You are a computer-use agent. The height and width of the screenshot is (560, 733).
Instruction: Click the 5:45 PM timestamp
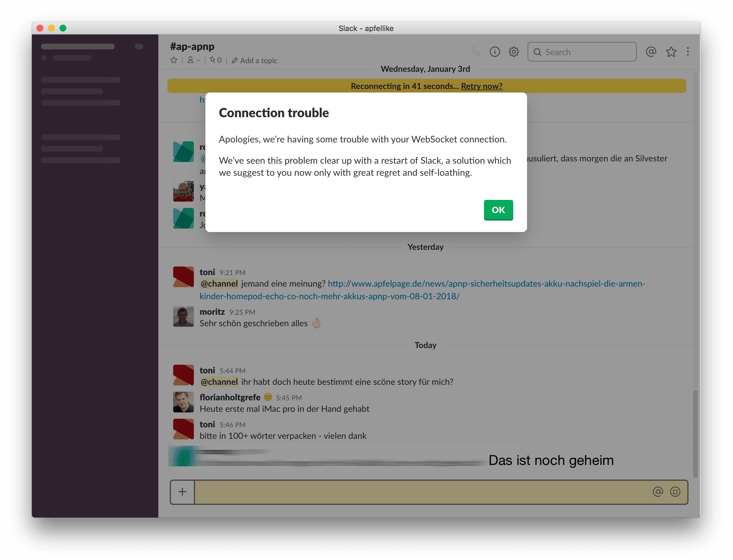[289, 398]
